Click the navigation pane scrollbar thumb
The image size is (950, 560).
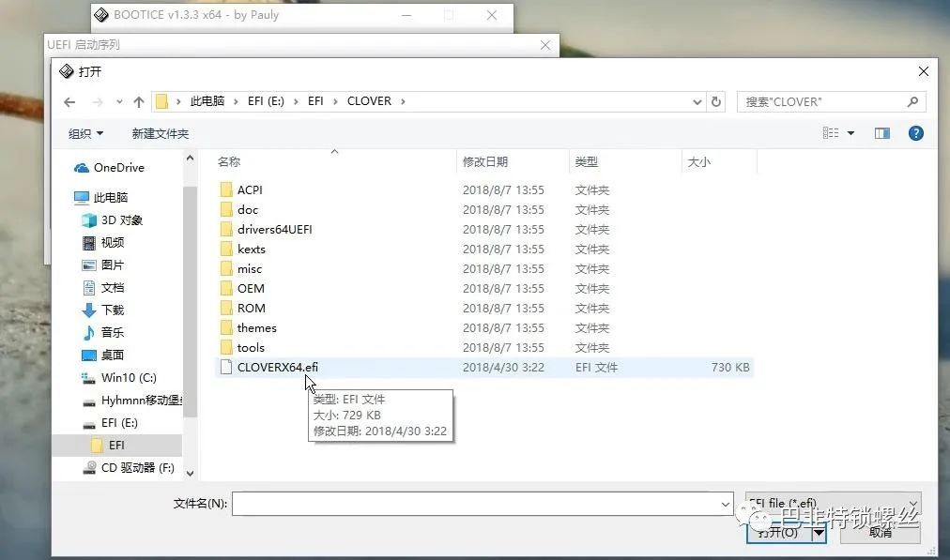pyautogui.click(x=190, y=301)
